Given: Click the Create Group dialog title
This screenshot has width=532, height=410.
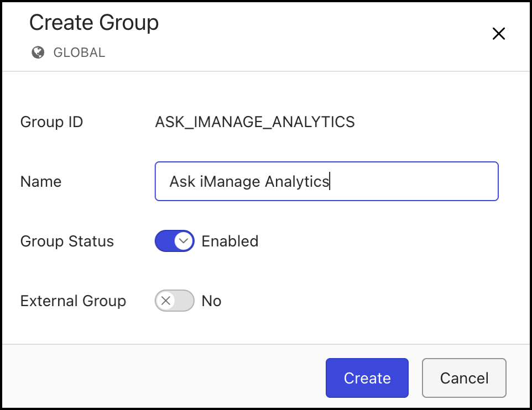Looking at the screenshot, I should tap(94, 23).
